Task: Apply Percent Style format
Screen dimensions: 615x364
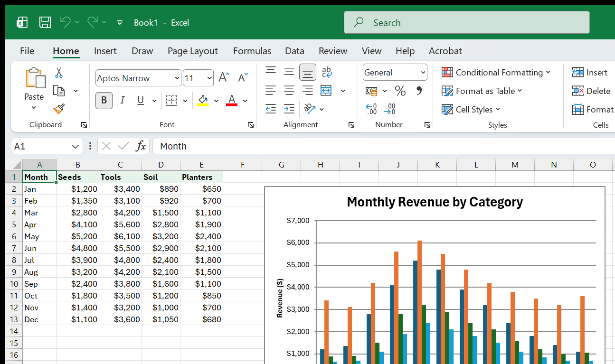Action: pyautogui.click(x=400, y=91)
